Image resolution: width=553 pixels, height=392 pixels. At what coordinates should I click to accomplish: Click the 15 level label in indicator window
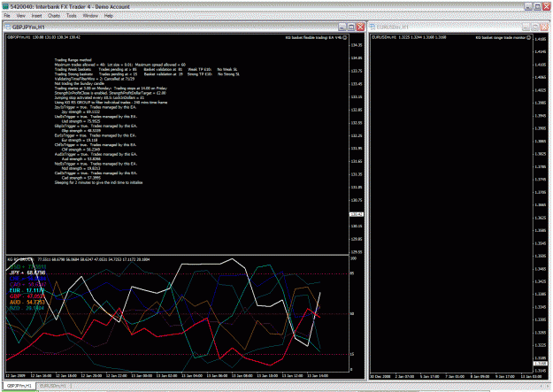pos(352,354)
